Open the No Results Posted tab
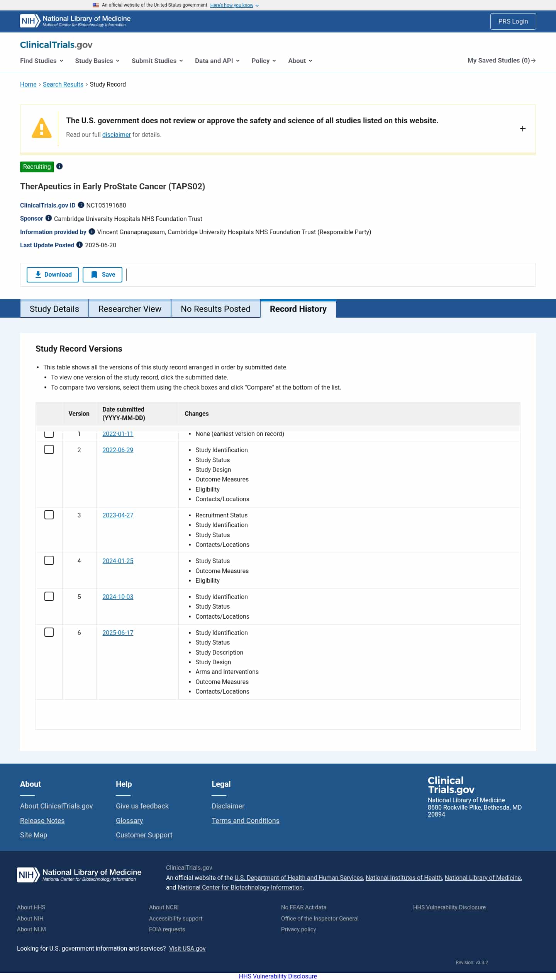This screenshot has width=556, height=980. tap(215, 309)
